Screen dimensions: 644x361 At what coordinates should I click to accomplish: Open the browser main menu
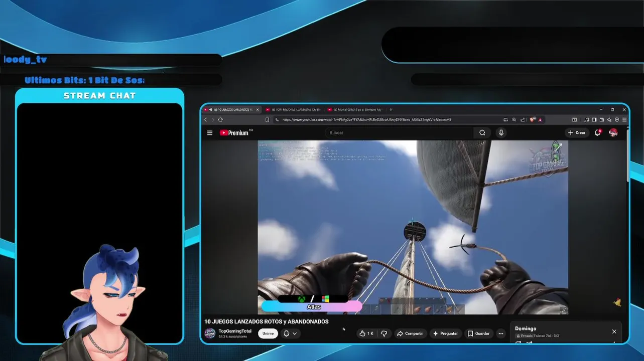click(624, 120)
